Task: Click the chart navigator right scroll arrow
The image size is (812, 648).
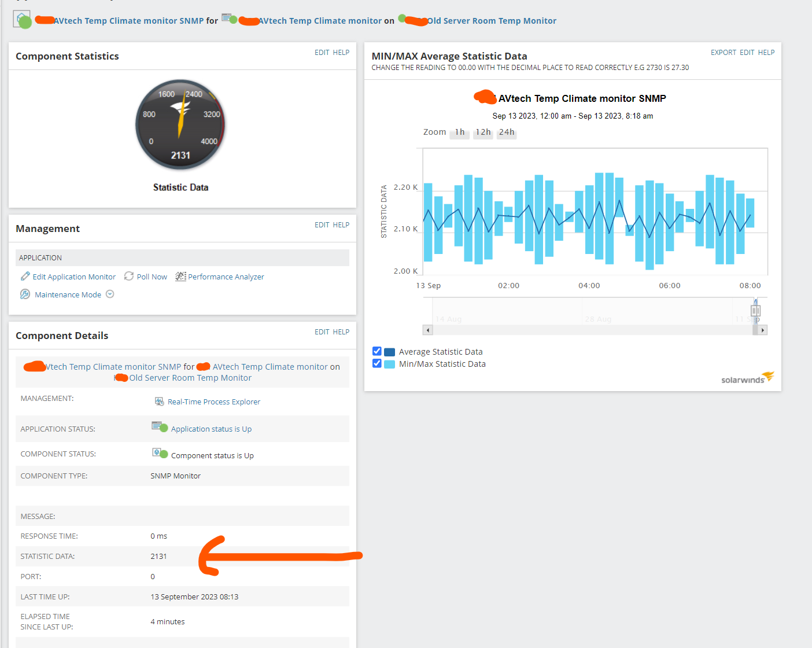Action: [763, 330]
